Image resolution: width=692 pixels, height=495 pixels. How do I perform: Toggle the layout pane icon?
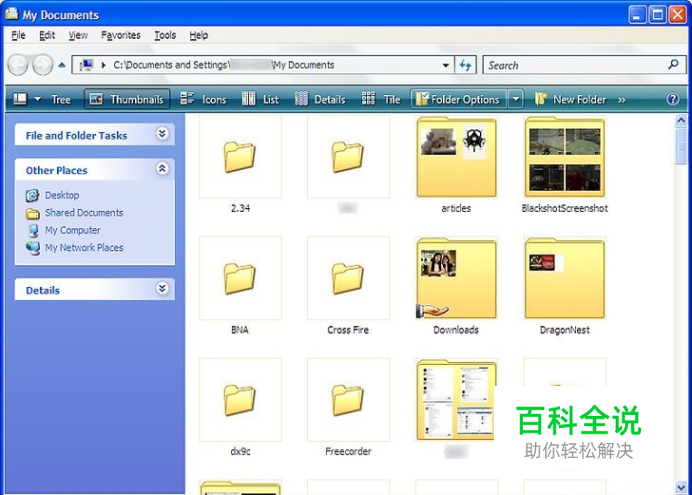[20, 99]
